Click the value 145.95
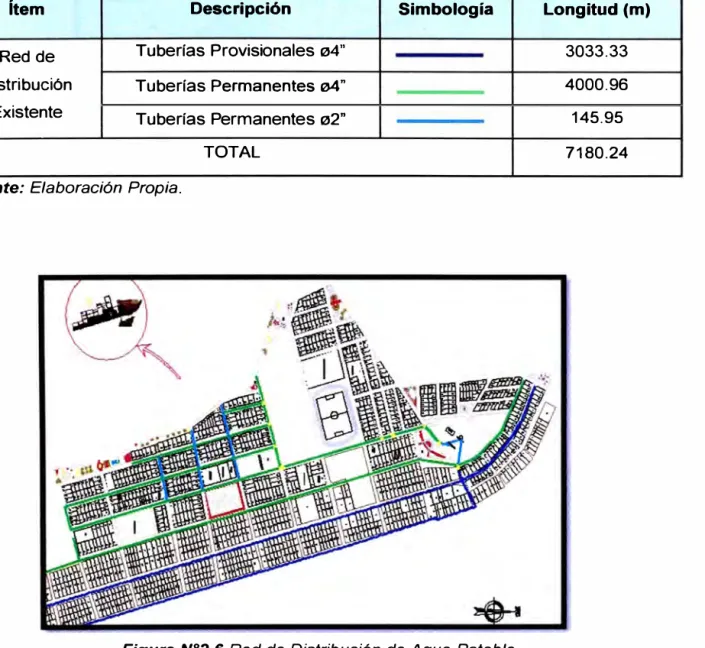The height and width of the screenshot is (648, 705). click(x=597, y=118)
